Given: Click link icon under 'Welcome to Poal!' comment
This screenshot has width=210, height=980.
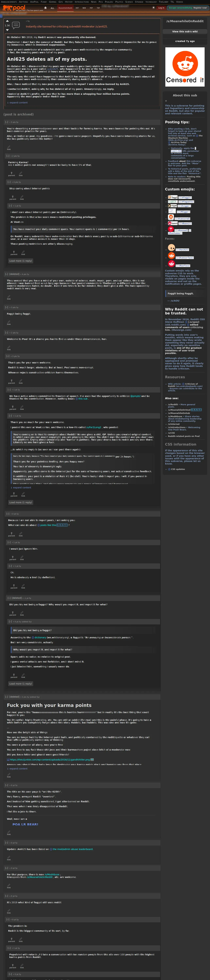Looking at the screenshot, I should pyautogui.click(x=9, y=348).
